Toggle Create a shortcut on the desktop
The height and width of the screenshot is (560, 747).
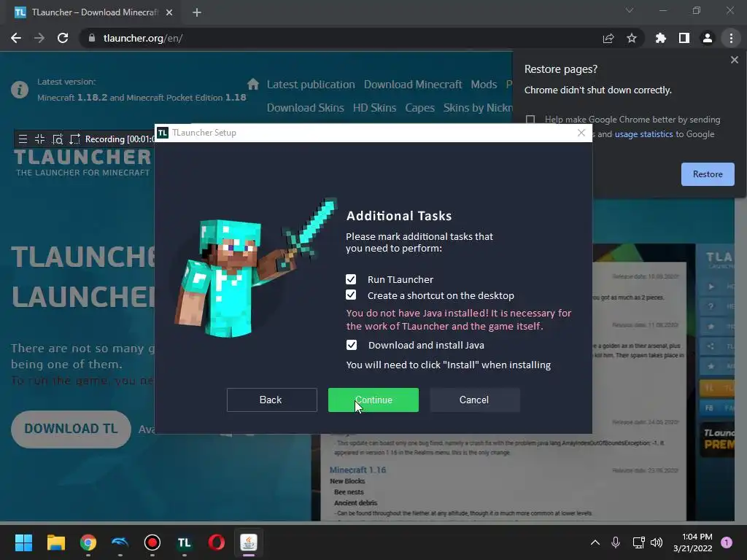(351, 295)
